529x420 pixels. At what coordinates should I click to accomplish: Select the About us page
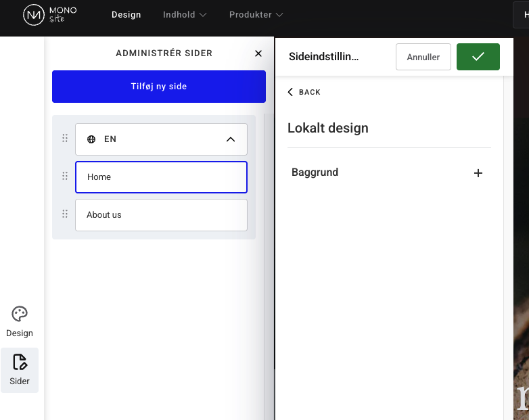(x=161, y=215)
